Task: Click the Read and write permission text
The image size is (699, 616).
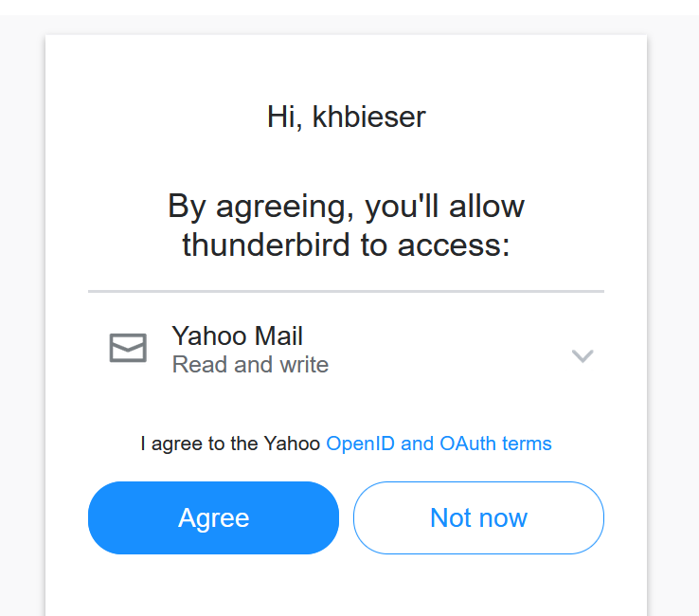Action: coord(250,365)
